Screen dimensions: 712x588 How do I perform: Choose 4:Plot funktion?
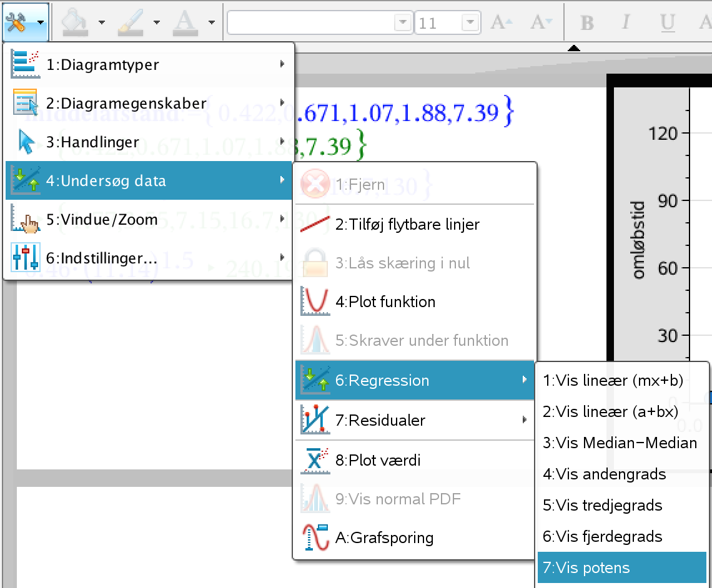(415, 301)
